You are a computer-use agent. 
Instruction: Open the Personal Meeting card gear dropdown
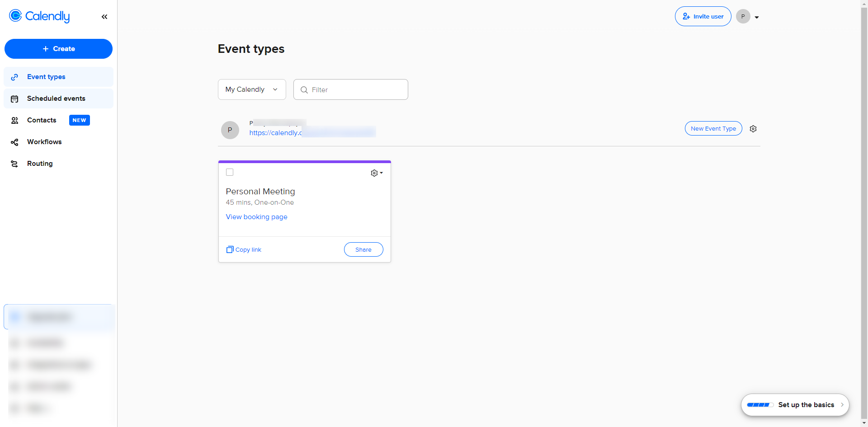(377, 173)
